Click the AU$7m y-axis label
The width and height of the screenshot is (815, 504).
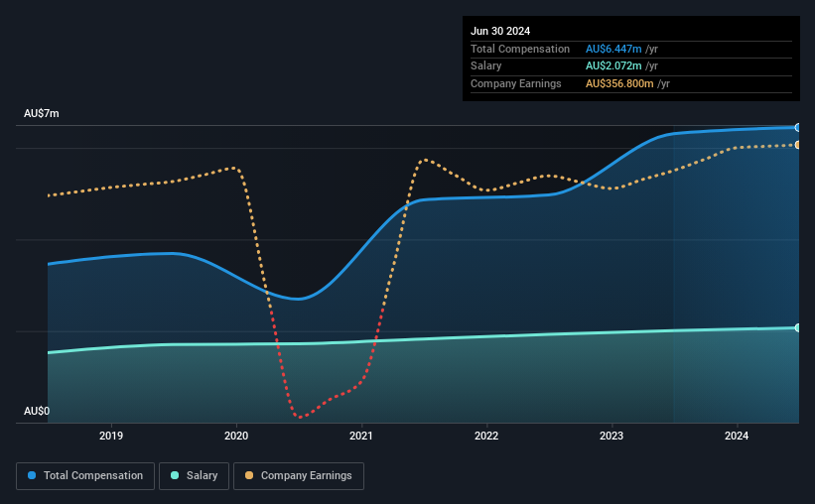(42, 113)
